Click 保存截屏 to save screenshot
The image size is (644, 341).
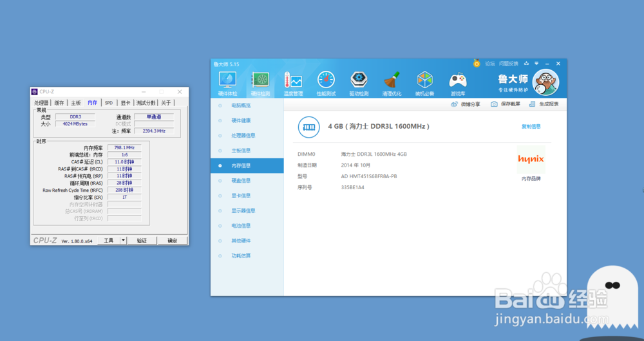(x=506, y=104)
